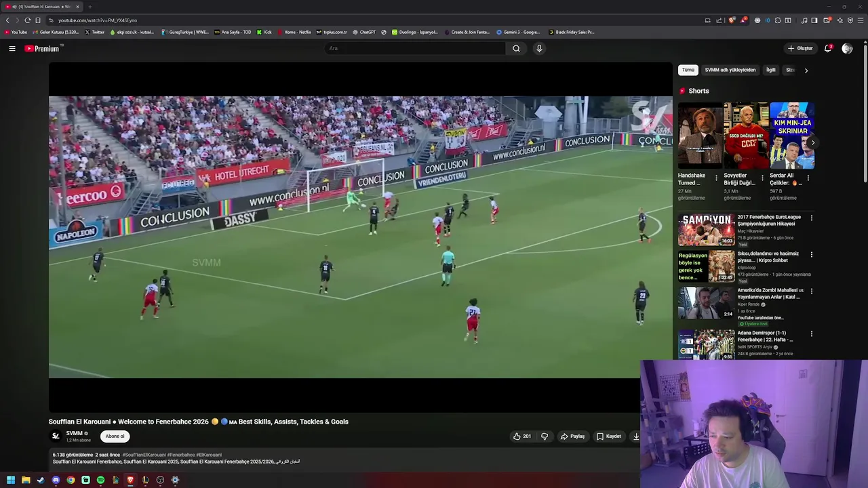Open the extensions puzzle icon

click(x=778, y=20)
